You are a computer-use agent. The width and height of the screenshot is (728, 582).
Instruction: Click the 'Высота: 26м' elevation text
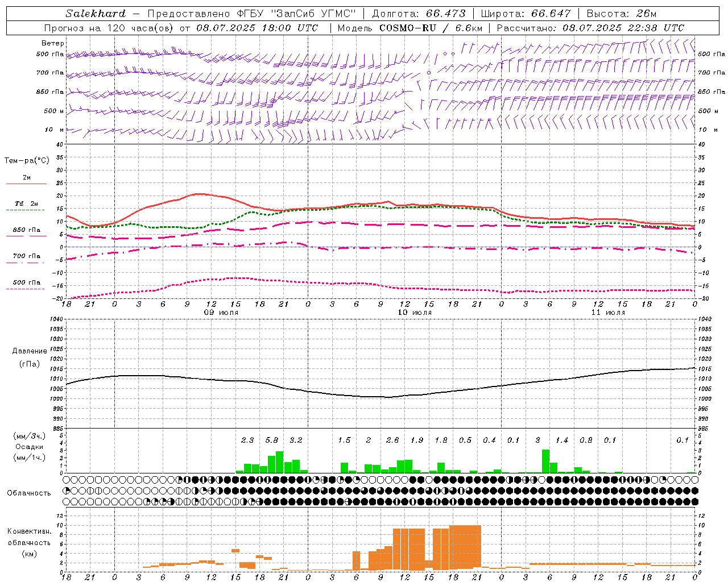coord(621,14)
